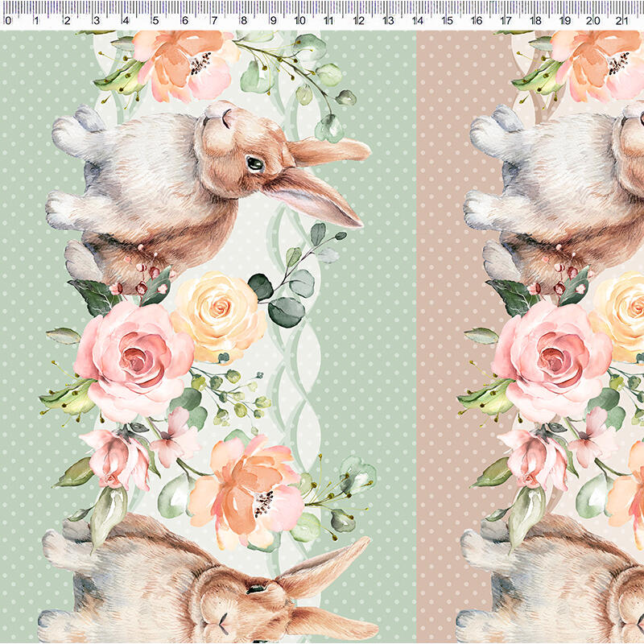Click the top rabbit's eye on green panel

click(x=255, y=163)
